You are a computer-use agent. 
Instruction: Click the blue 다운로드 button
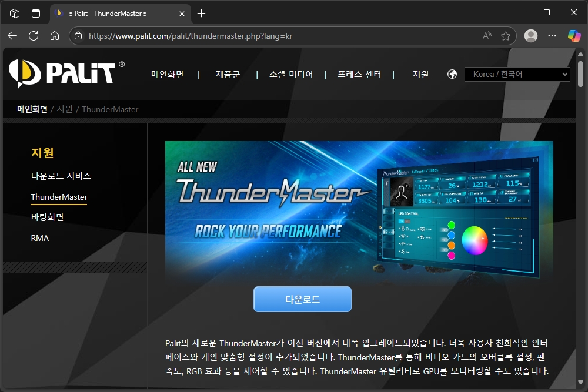303,299
